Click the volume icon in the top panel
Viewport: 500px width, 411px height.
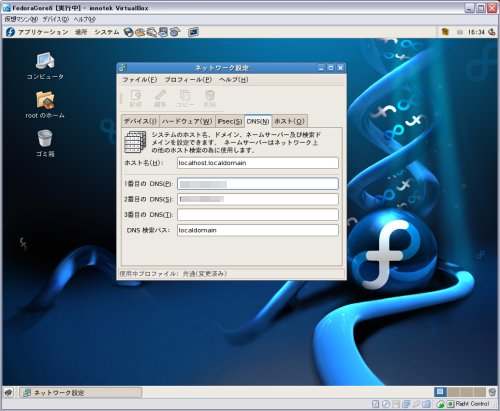coord(492,32)
